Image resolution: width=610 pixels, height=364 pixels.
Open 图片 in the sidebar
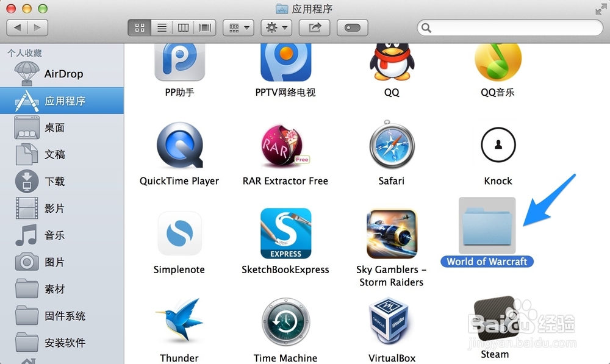pos(62,262)
